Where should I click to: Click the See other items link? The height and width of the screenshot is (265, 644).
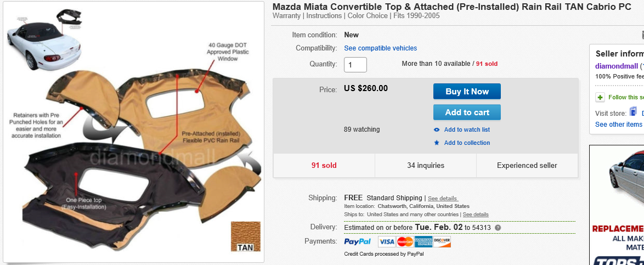618,125
